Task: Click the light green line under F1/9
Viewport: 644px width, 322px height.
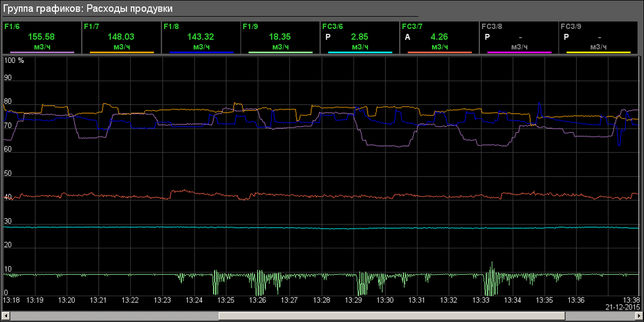Action: coord(281,53)
